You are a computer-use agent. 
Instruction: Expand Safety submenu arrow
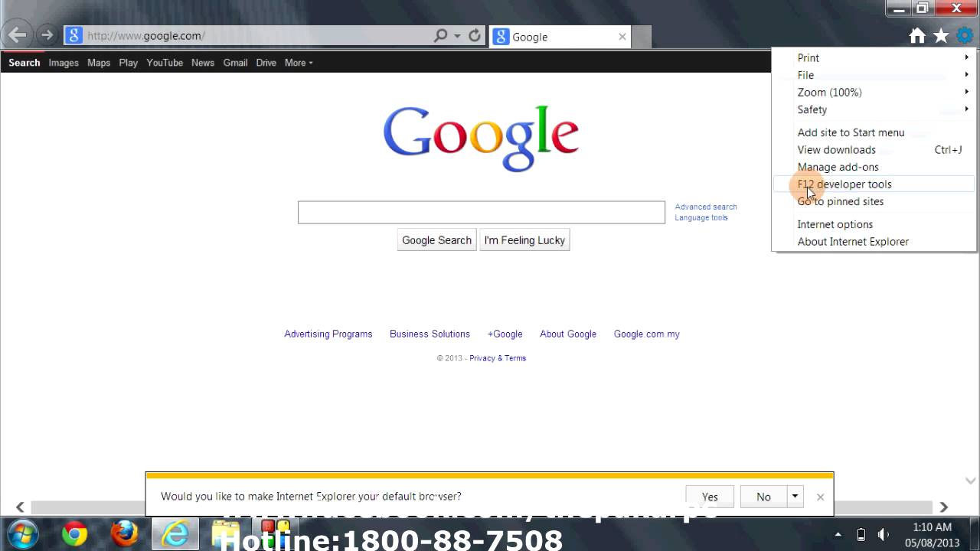967,109
